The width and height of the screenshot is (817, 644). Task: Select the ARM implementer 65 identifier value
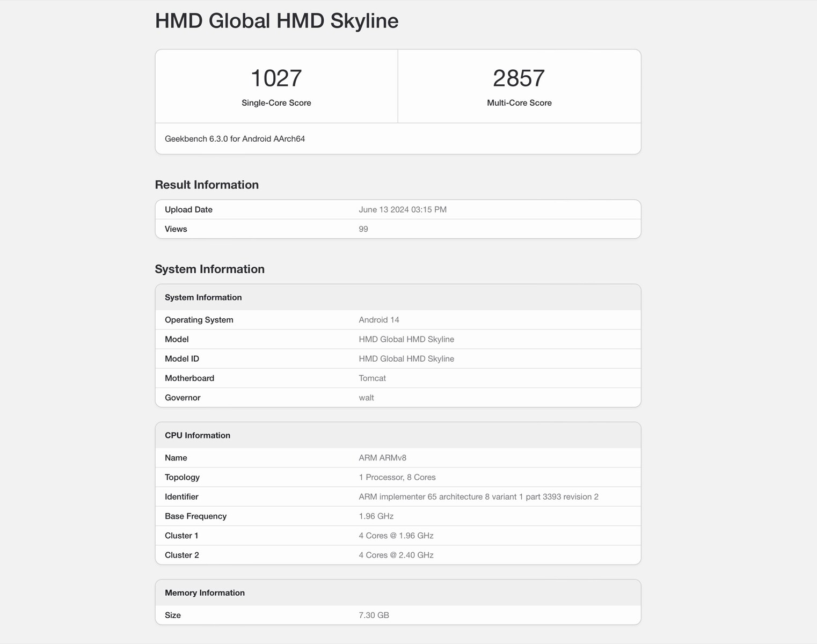tap(479, 497)
